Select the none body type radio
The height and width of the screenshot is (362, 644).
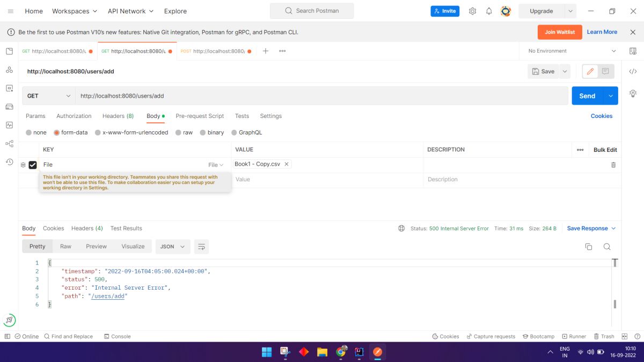coord(29,132)
